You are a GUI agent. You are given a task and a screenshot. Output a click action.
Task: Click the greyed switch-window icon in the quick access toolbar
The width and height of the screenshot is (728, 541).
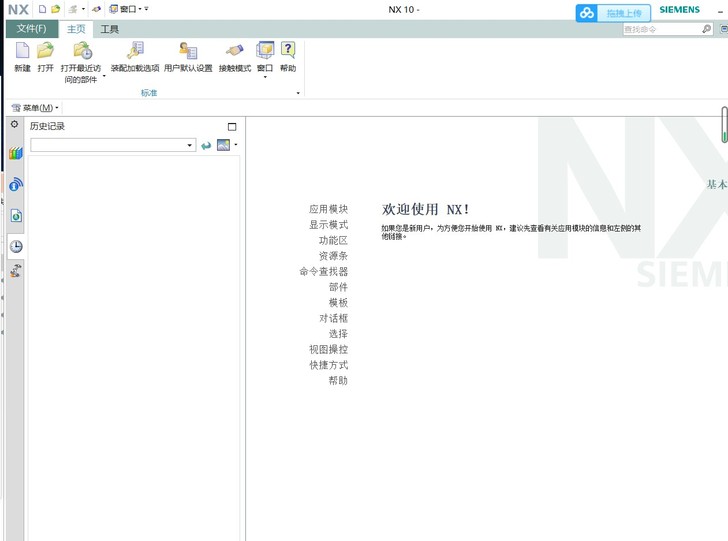coord(73,9)
